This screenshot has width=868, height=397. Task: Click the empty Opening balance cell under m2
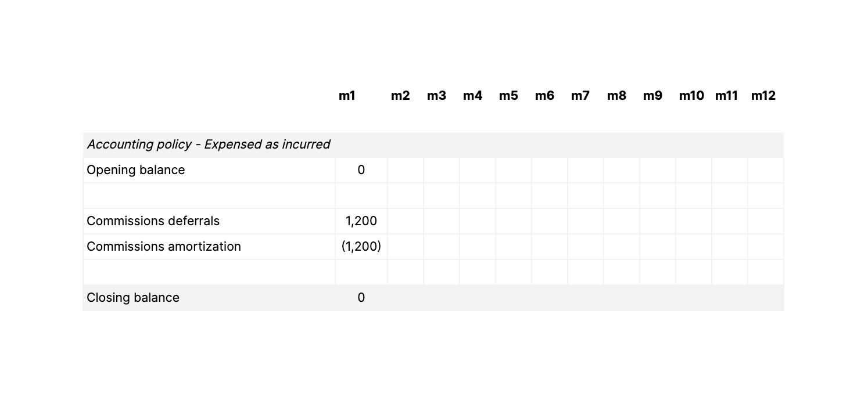click(406, 170)
